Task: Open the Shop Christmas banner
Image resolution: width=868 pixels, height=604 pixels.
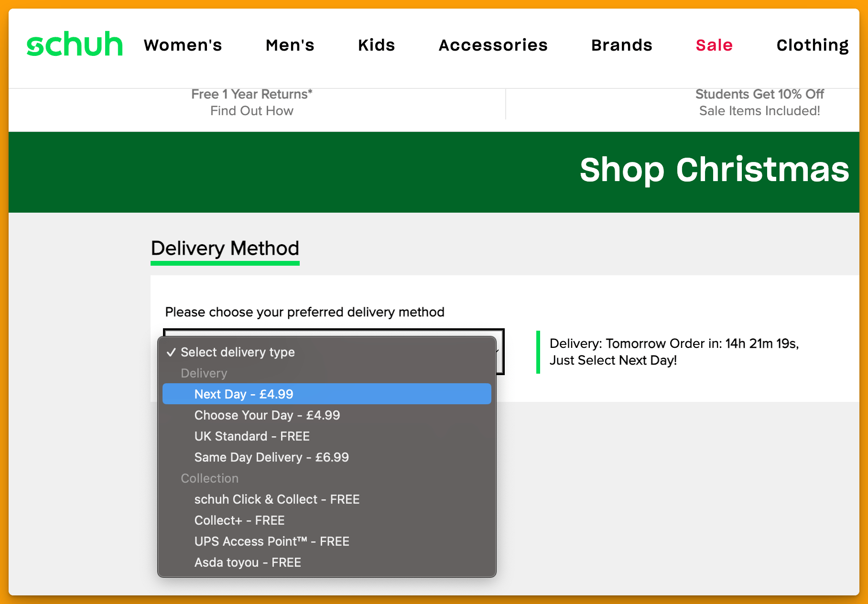Action: (434, 172)
